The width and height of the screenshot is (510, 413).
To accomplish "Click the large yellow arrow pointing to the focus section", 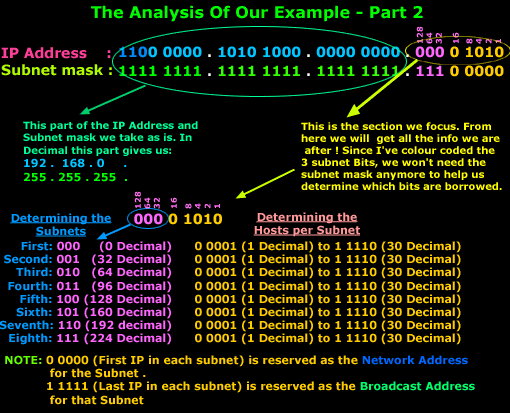I will [382, 88].
